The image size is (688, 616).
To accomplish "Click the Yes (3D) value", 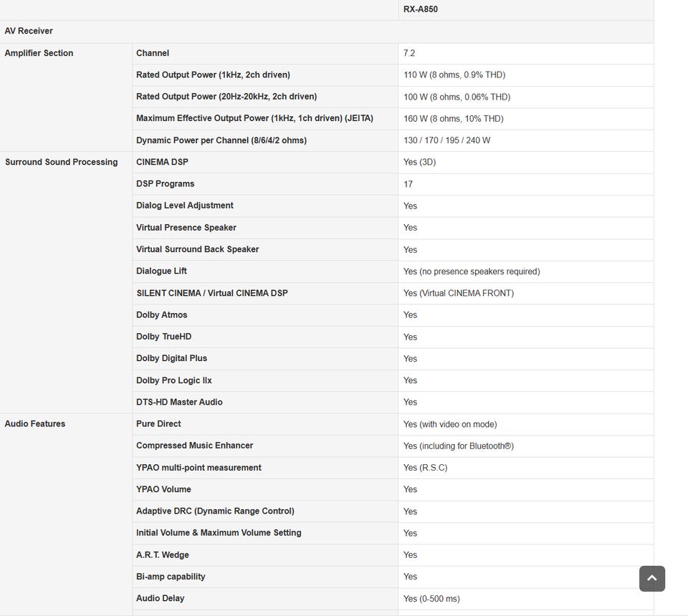I will pyautogui.click(x=419, y=162).
